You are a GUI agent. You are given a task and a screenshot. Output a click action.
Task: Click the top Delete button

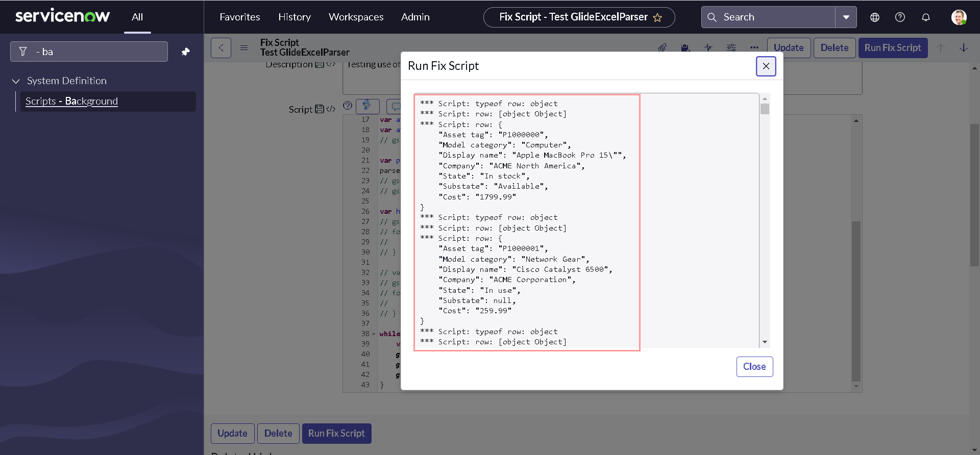coord(835,48)
